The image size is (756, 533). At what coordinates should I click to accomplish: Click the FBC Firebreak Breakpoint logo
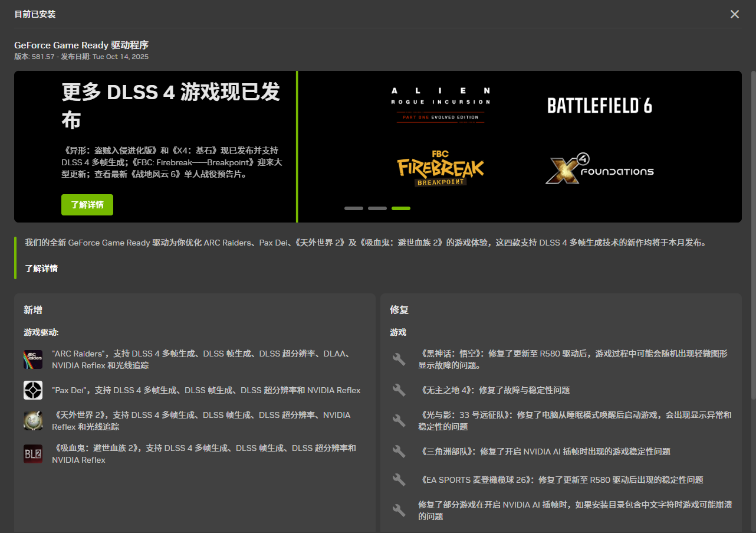(x=441, y=168)
